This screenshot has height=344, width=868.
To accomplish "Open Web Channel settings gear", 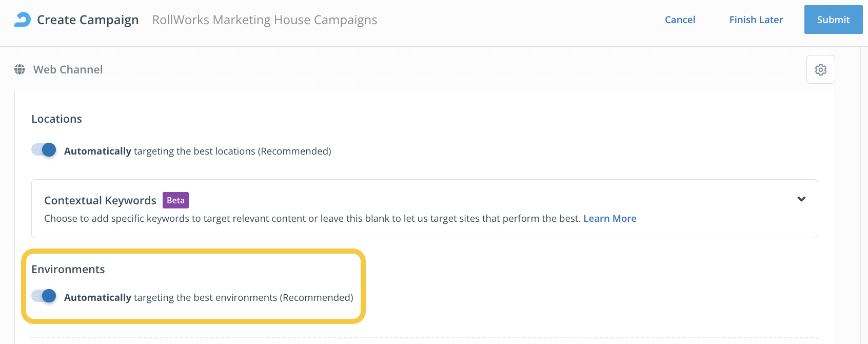I will point(820,69).
